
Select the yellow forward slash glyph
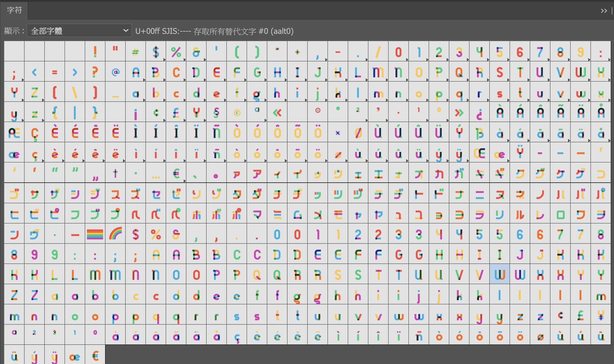pos(378,52)
